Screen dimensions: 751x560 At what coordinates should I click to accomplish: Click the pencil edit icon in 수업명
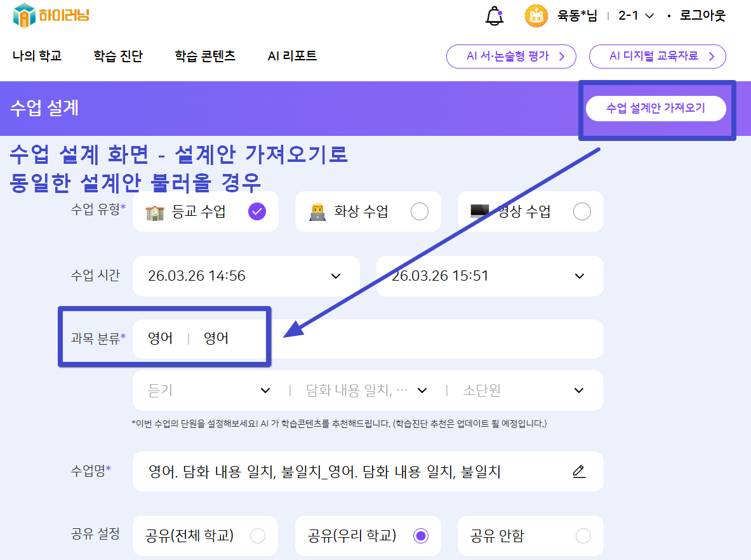(578, 472)
